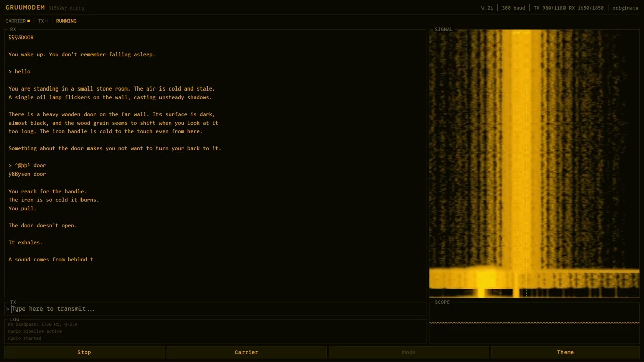Click 'You reach for the handle.' line
Viewport: 644px width, 362px height.
[x=47, y=191]
